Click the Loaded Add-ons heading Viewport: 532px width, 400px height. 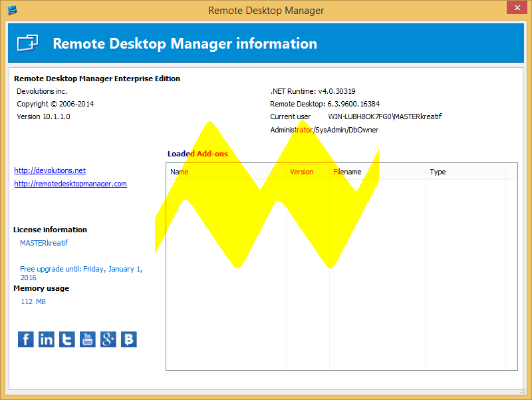(198, 154)
